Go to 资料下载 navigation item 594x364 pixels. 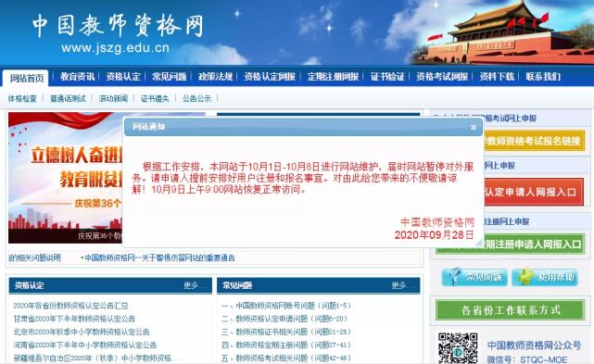[497, 77]
